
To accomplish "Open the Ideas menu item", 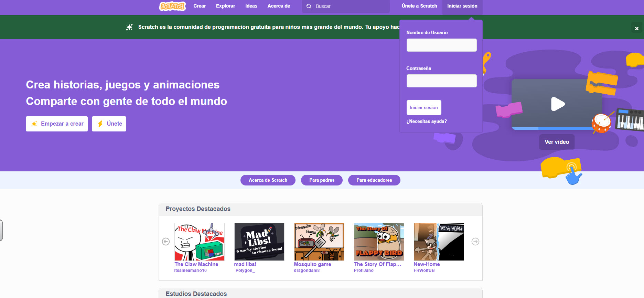I will click(251, 6).
